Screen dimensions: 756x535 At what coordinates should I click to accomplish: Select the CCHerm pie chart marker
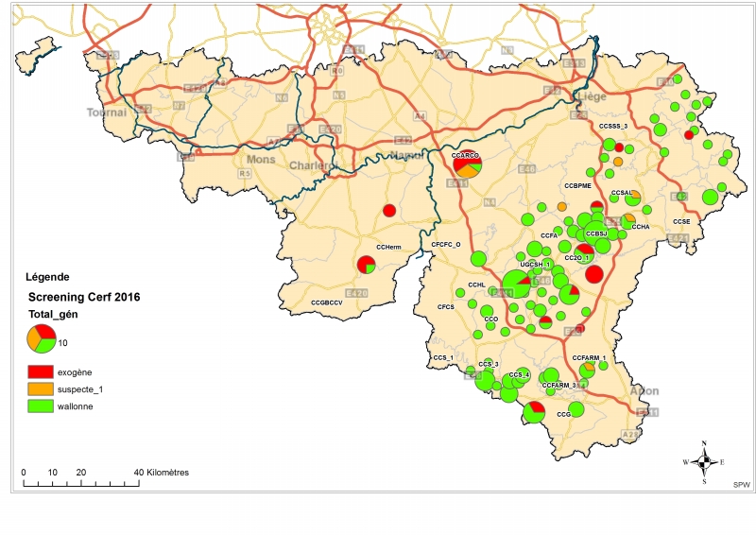[x=367, y=266]
